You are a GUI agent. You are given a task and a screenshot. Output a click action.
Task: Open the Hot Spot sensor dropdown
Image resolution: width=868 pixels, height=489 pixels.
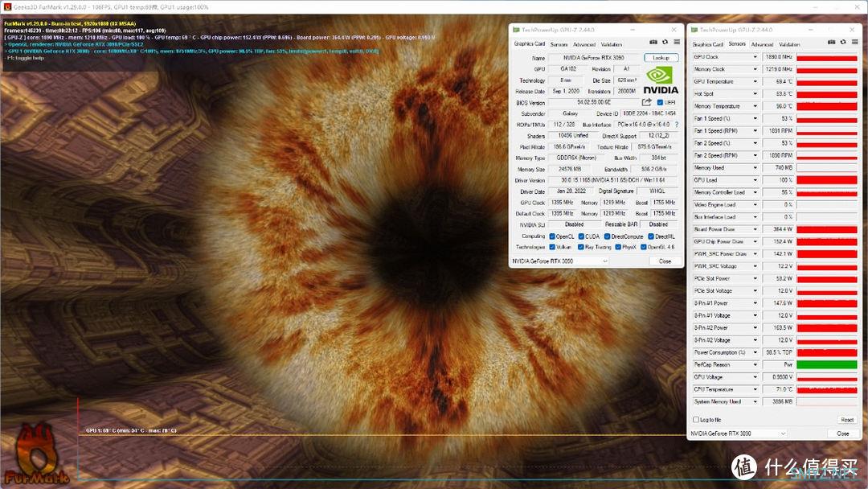point(755,93)
